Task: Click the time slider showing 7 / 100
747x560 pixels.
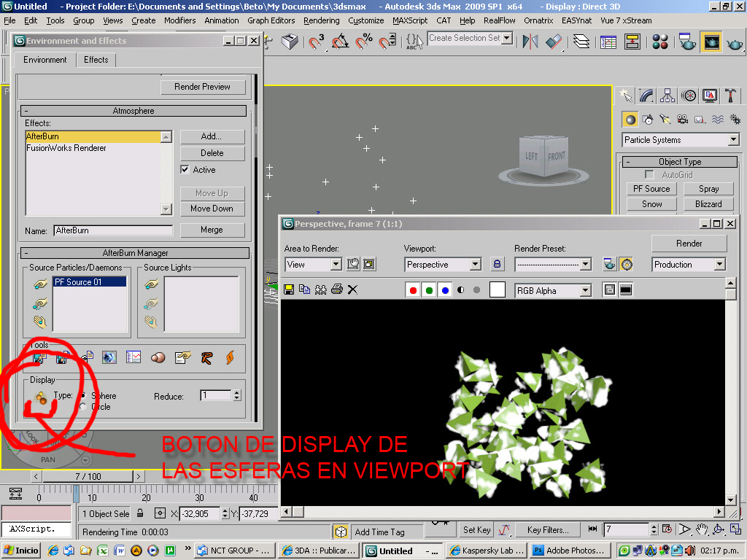Action: (88, 476)
